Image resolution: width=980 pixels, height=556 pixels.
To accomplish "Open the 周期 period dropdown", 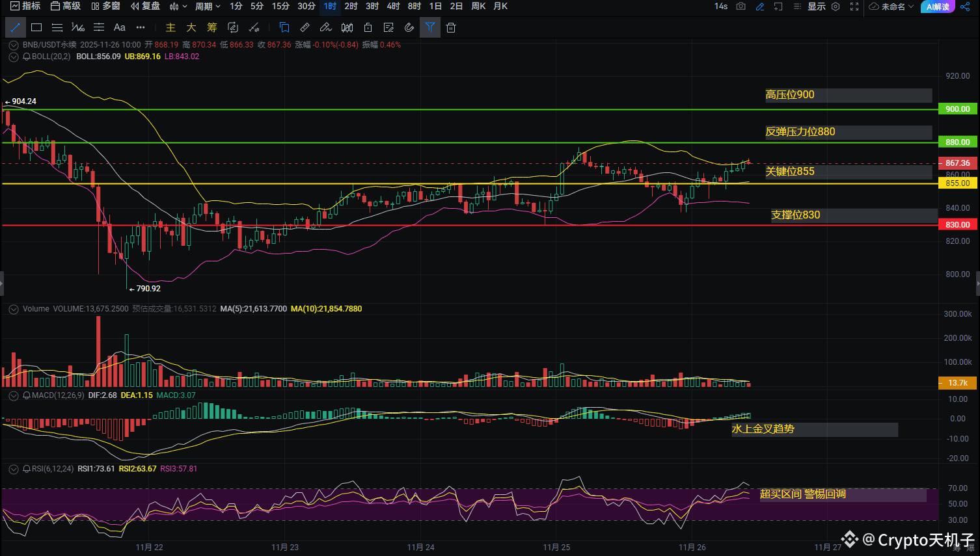I will tap(208, 7).
